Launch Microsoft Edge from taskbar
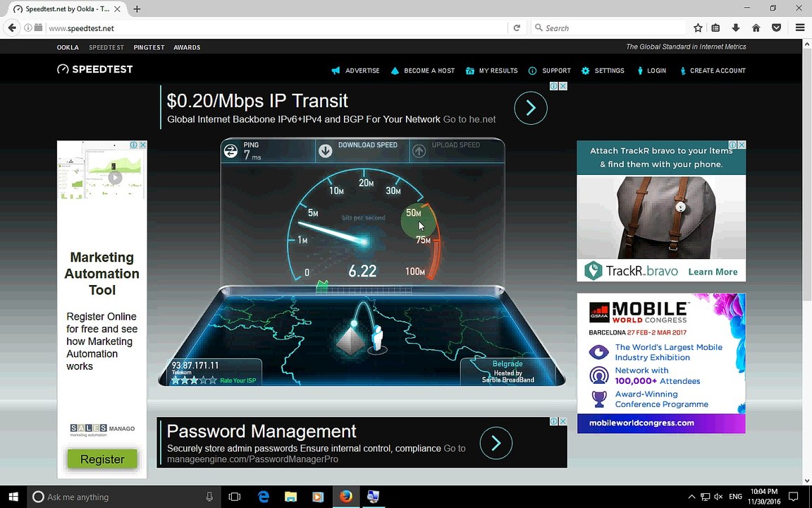The height and width of the screenshot is (508, 812). 264,497
